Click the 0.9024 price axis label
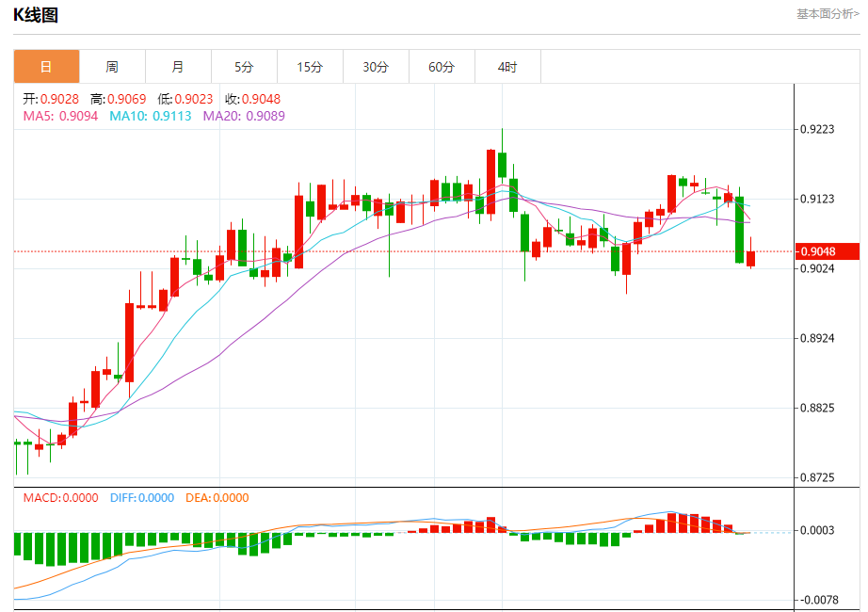The height and width of the screenshot is (612, 868). click(817, 268)
